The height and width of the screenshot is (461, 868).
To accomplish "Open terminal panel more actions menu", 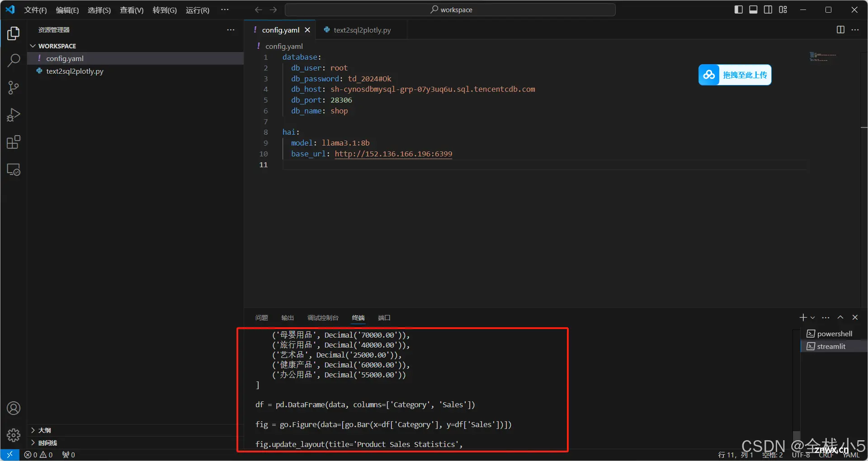I will click(826, 317).
